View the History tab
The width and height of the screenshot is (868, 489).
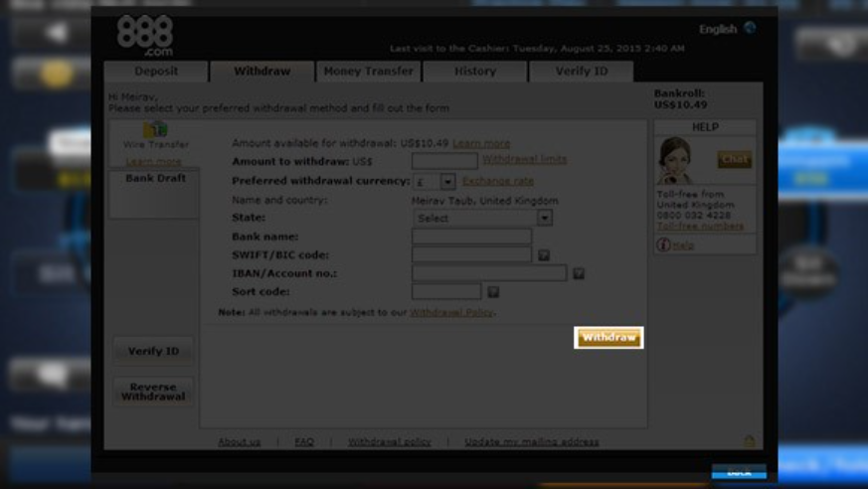475,72
